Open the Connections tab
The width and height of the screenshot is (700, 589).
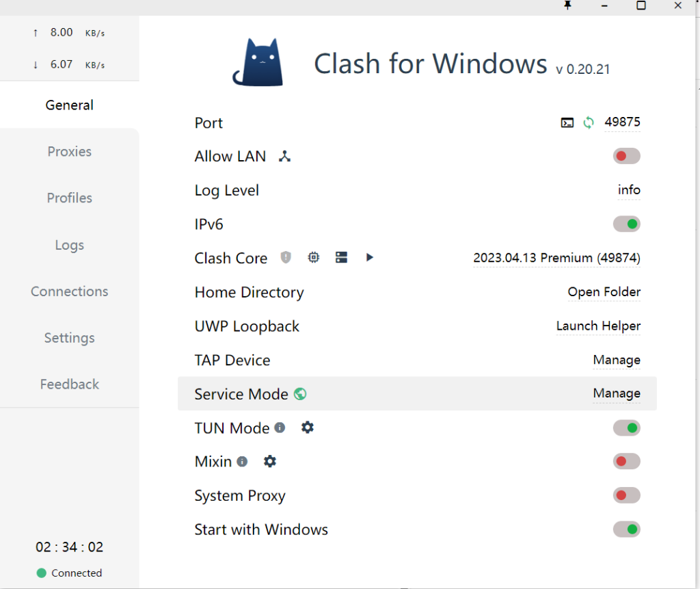70,291
